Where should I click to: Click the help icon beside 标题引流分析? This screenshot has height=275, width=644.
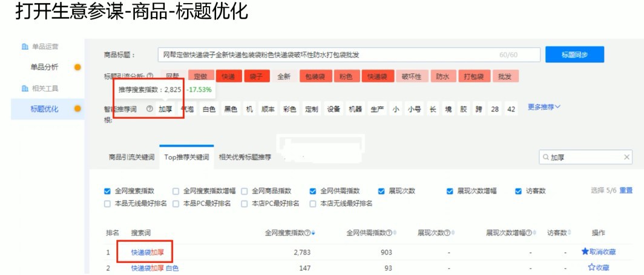[149, 77]
